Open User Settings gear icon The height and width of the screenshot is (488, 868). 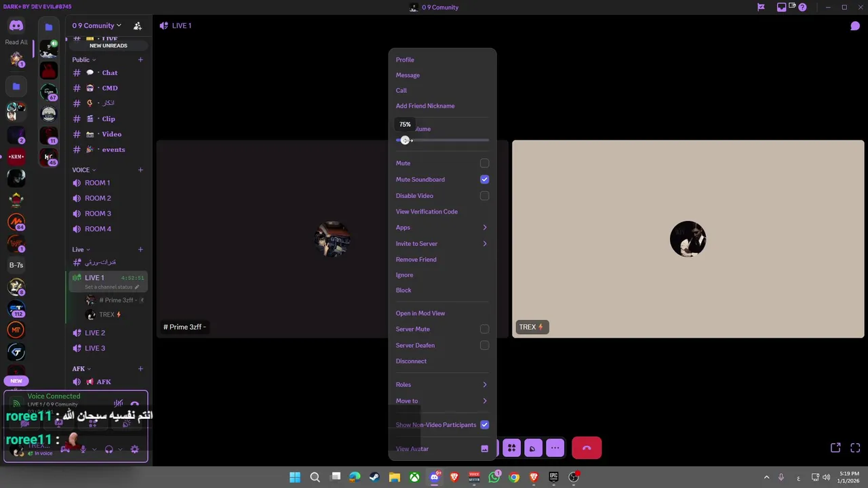(x=134, y=449)
